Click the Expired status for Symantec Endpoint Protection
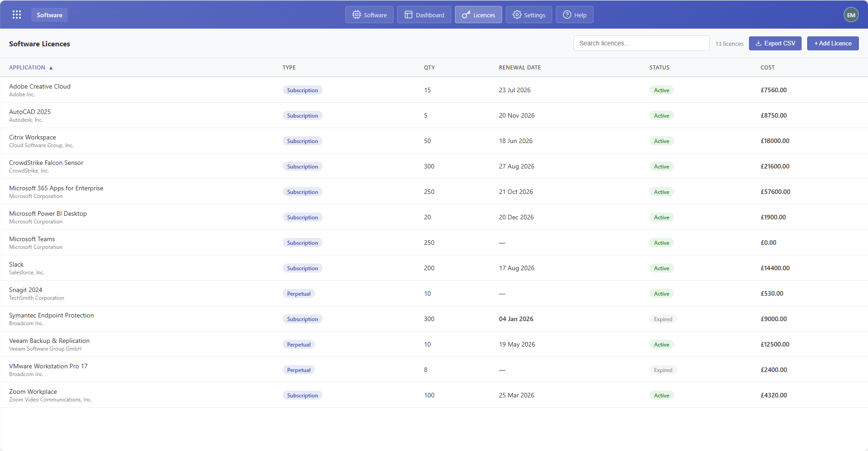 click(x=663, y=319)
